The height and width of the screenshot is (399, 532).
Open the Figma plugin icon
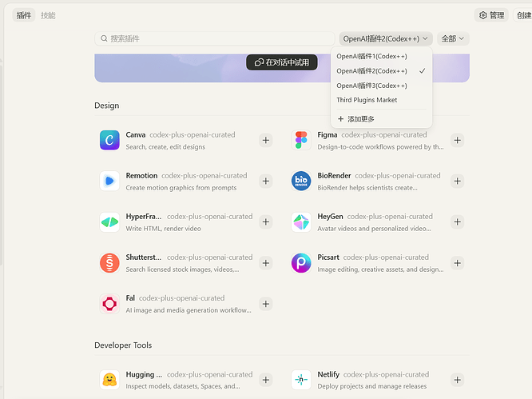click(301, 140)
